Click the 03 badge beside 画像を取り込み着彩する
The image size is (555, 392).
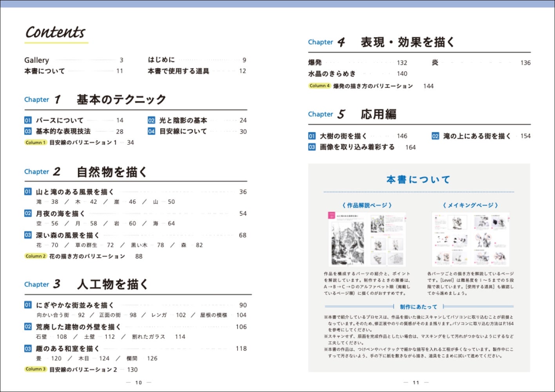coord(312,147)
